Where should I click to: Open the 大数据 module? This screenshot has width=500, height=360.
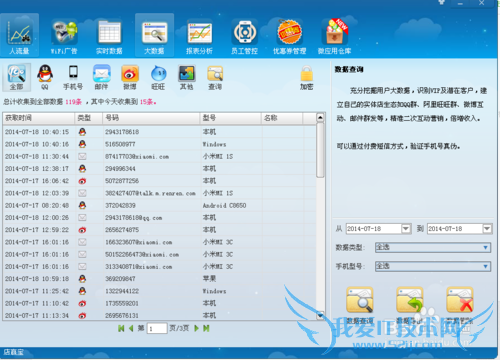coord(154,35)
